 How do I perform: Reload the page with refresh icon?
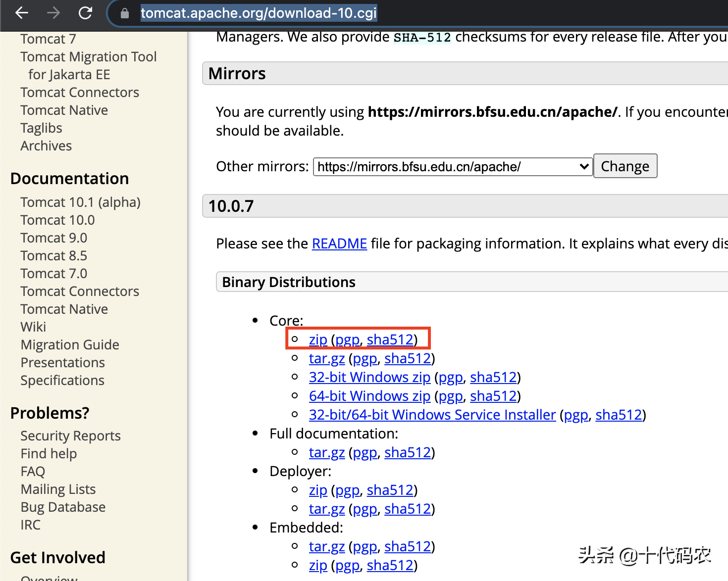[85, 13]
